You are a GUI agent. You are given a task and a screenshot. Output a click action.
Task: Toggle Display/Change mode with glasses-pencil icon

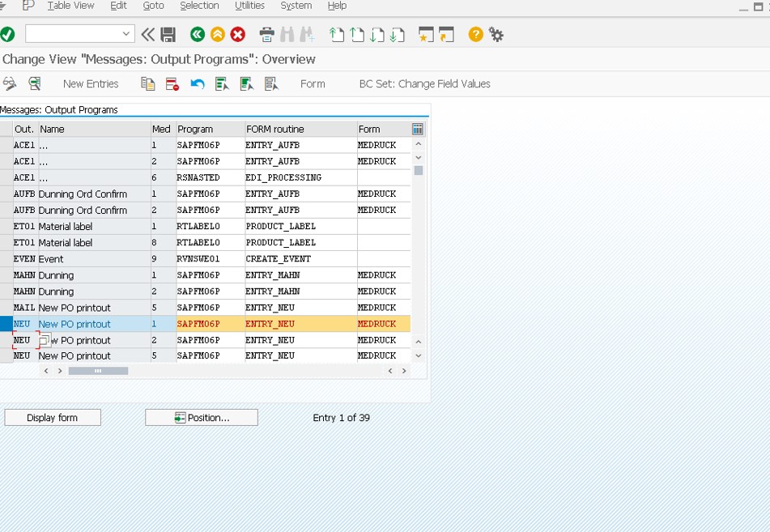tap(10, 83)
